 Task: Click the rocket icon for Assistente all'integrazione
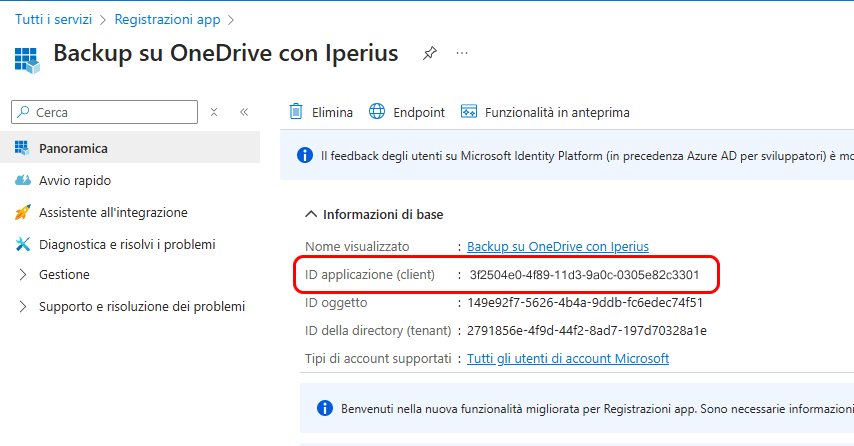[22, 212]
